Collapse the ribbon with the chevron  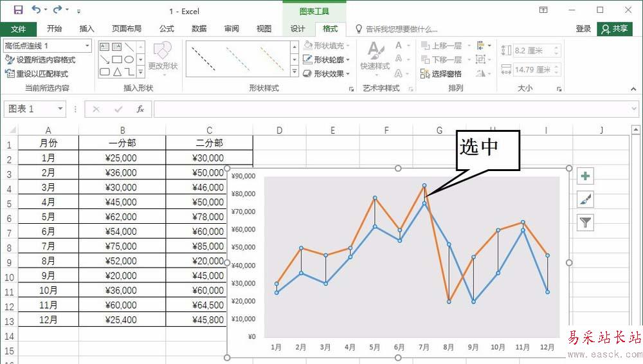click(x=633, y=89)
